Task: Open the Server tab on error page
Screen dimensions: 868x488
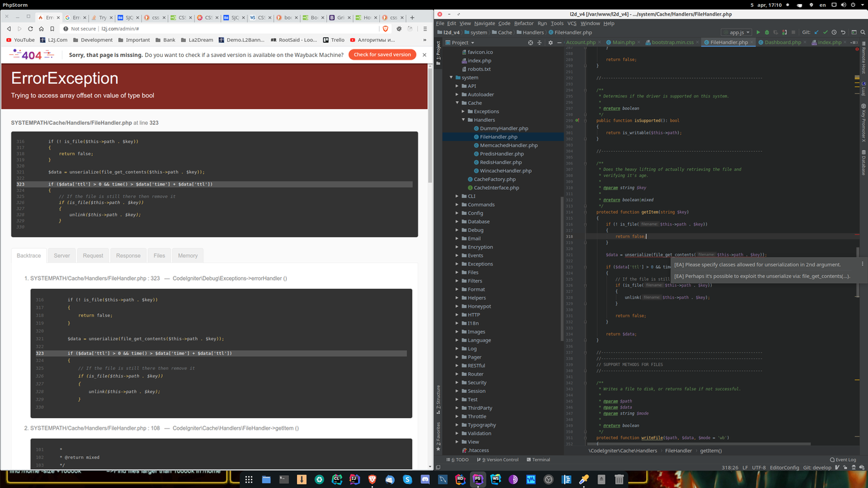Action: pyautogui.click(x=62, y=256)
